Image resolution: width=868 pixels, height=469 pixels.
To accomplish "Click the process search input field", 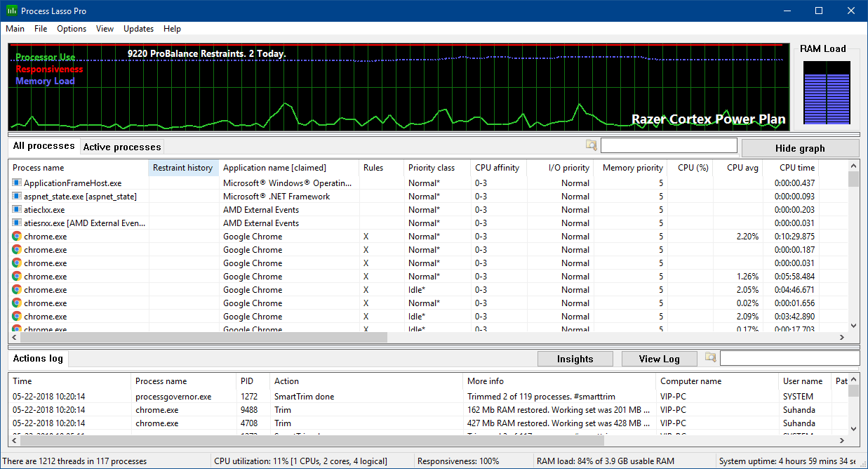I will pyautogui.click(x=668, y=146).
